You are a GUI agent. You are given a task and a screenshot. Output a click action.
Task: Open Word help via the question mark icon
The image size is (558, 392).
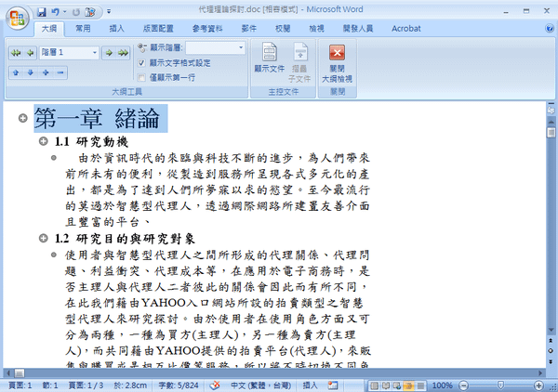[x=549, y=29]
